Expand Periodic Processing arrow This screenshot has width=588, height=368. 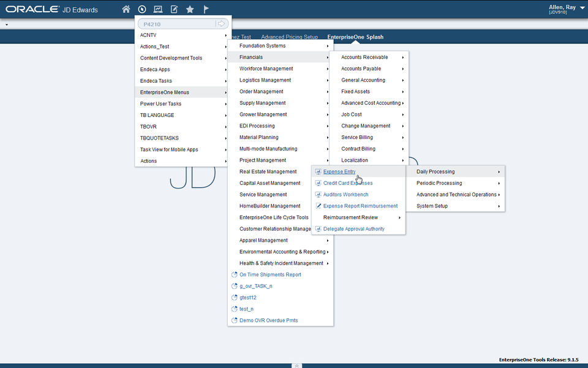click(499, 184)
